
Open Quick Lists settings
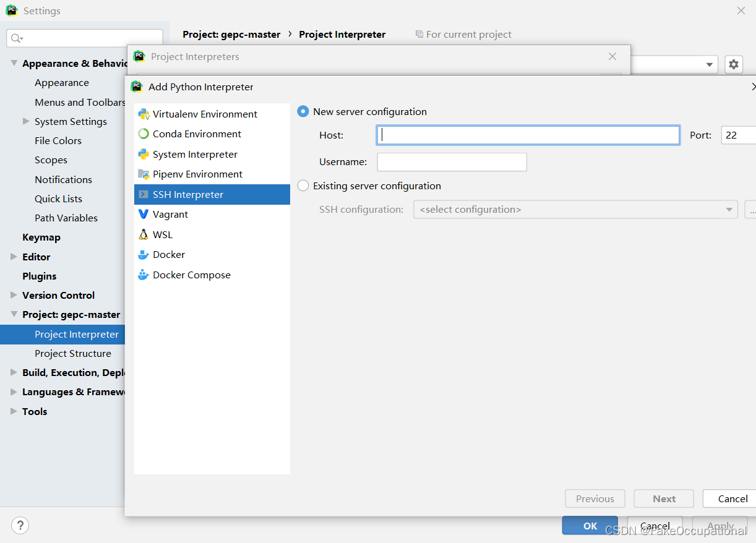(x=58, y=199)
